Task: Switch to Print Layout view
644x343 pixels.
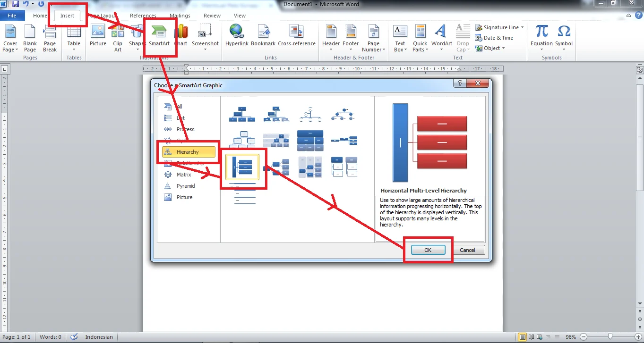Action: 522,337
